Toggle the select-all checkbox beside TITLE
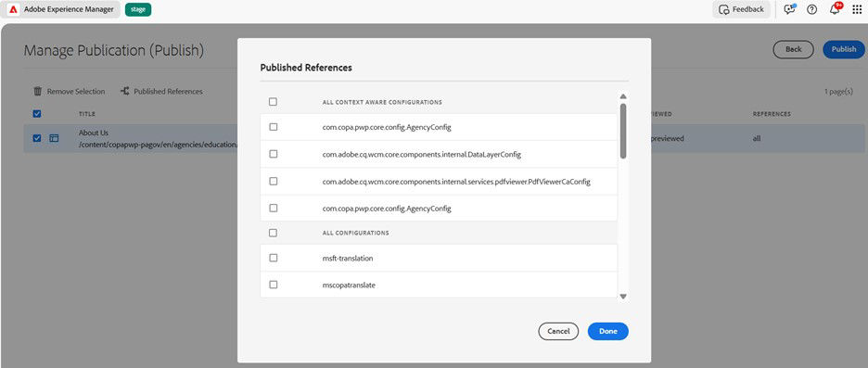This screenshot has width=868, height=368. pos(37,113)
